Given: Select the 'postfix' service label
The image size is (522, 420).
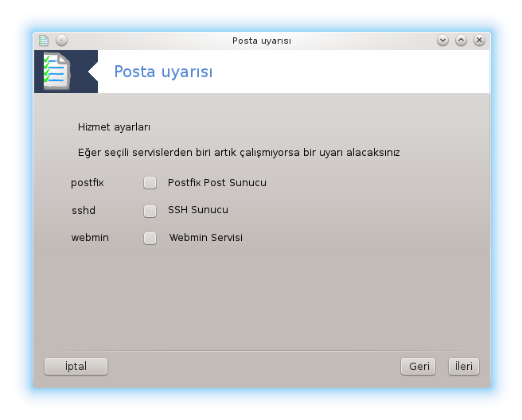Looking at the screenshot, I should coord(88,183).
